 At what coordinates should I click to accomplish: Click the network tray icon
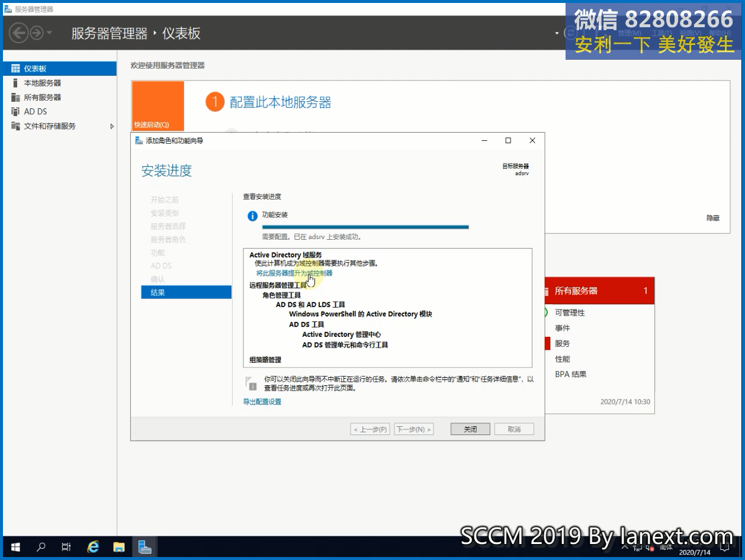637,548
